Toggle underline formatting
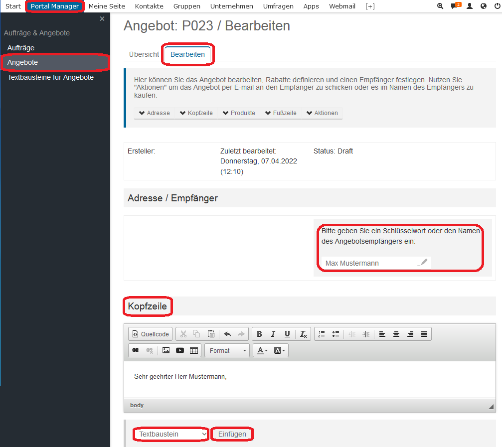Image resolution: width=504 pixels, height=447 pixels. click(x=287, y=334)
